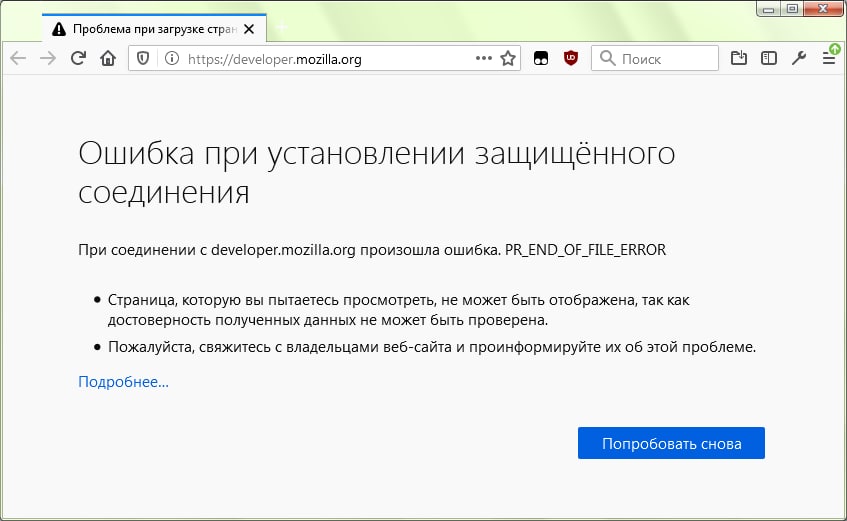
Task: Click the Попробовать снова button
Action: coord(671,443)
